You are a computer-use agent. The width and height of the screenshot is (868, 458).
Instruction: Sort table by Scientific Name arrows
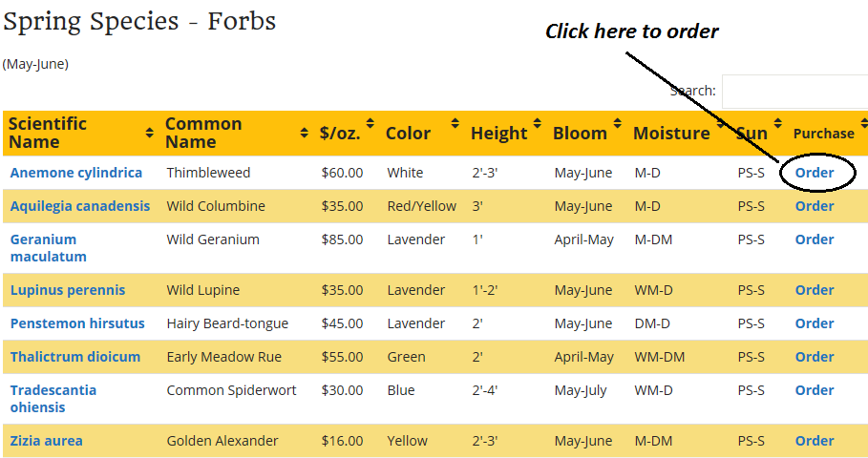150,133
